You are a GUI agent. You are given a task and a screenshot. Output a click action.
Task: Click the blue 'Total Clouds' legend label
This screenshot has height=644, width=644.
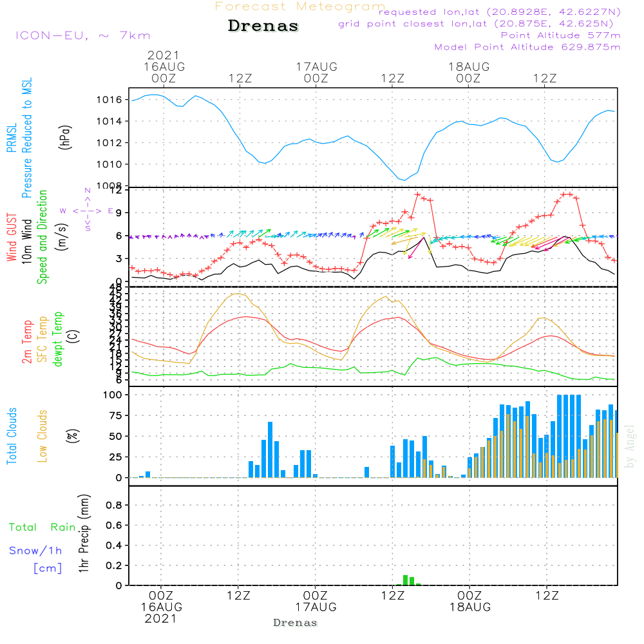coord(12,436)
